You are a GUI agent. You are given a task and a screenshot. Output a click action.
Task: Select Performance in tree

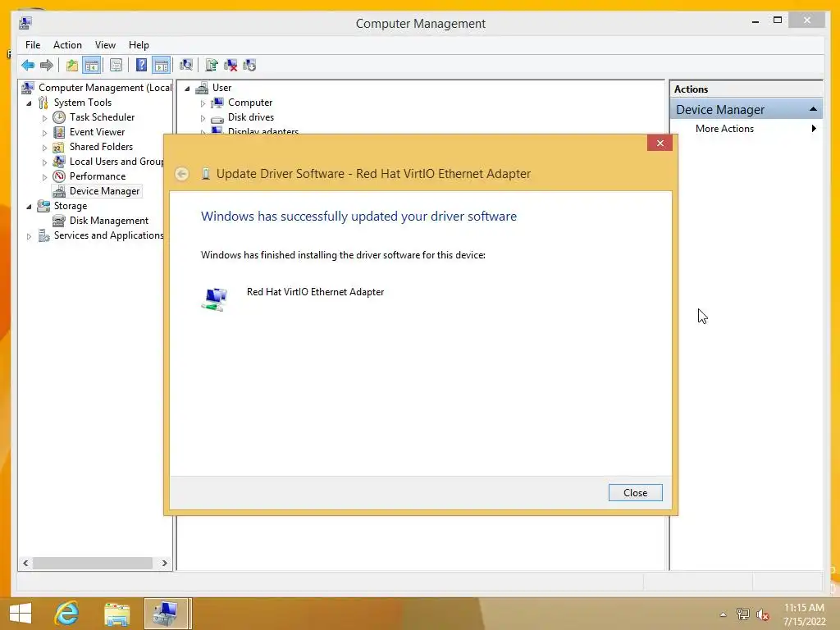[98, 176]
